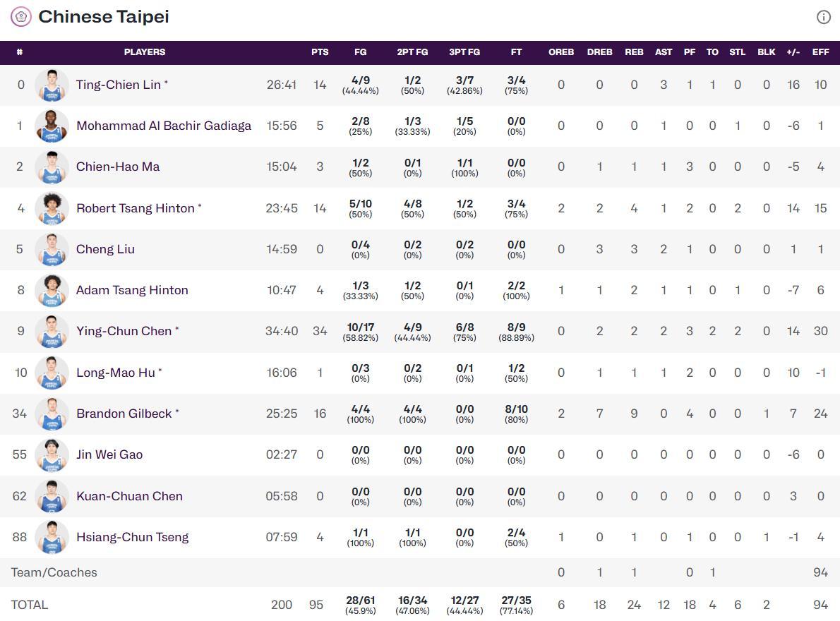Click the Chinese Taipei team title
The width and height of the screenshot is (840, 621).
(x=104, y=17)
